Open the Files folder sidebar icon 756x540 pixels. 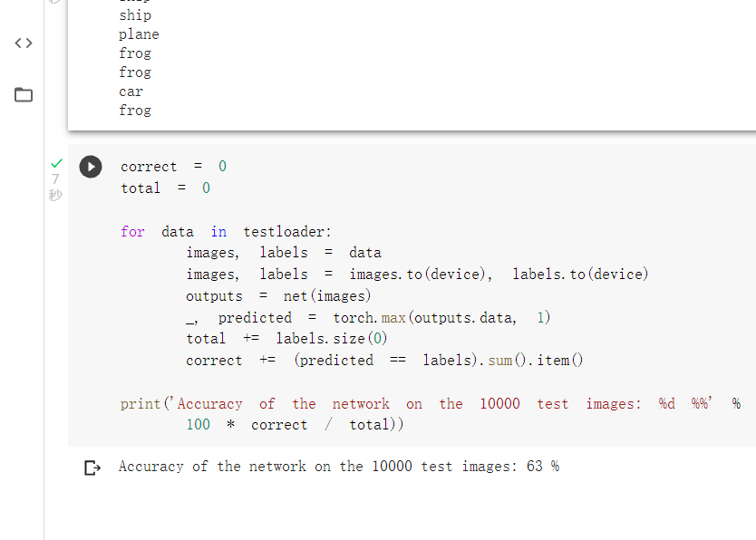[24, 94]
